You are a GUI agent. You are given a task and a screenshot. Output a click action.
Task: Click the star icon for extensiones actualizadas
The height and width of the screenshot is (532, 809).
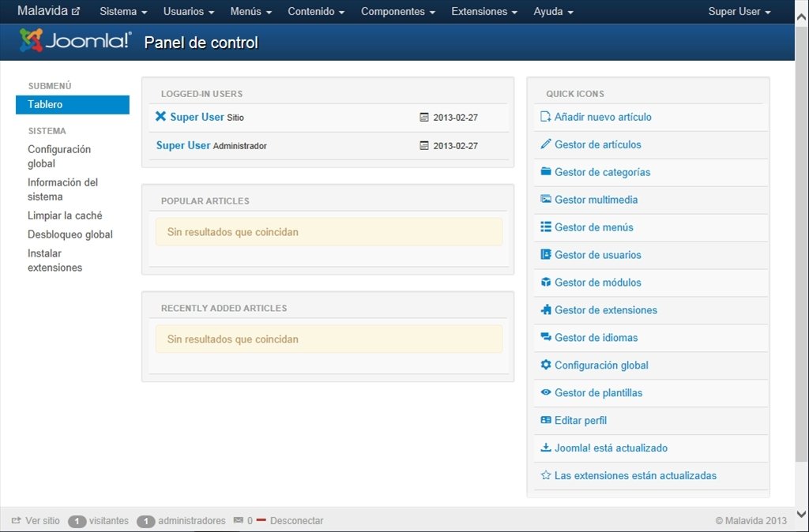click(x=545, y=475)
